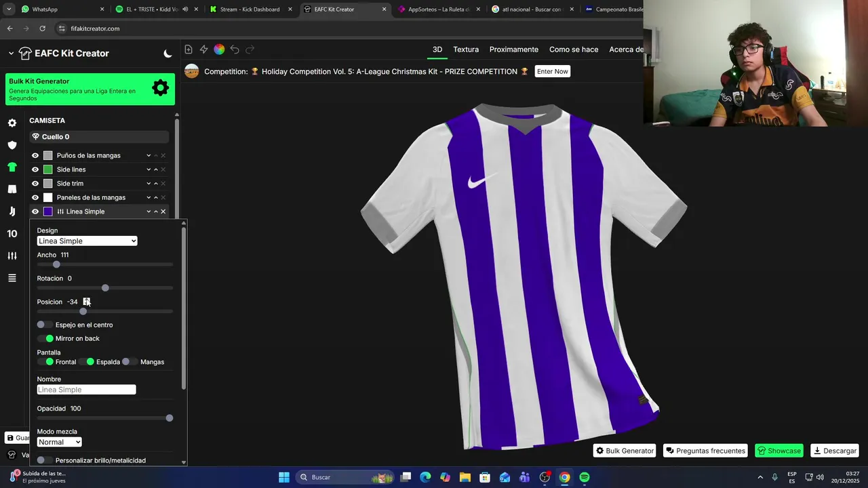Enable the Mangas display toggle
The image size is (868, 488).
130,362
